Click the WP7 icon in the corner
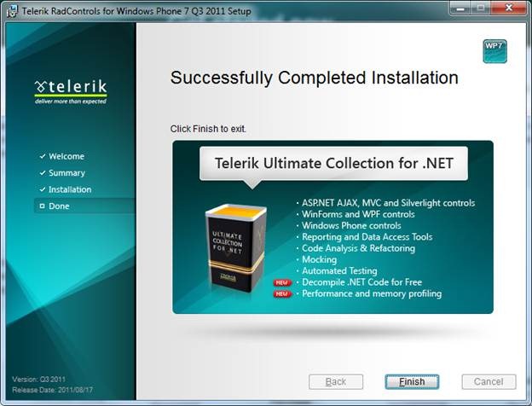The width and height of the screenshot is (532, 406). pyautogui.click(x=494, y=51)
